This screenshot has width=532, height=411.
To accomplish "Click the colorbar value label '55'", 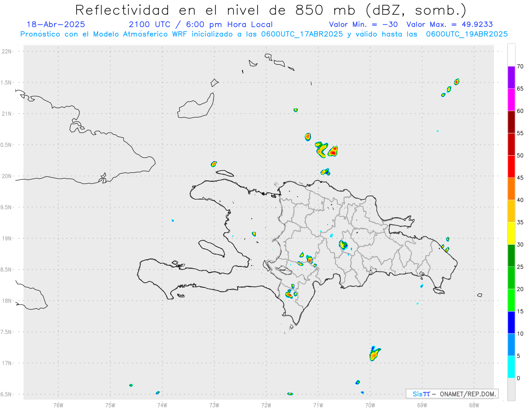I will coord(520,133).
